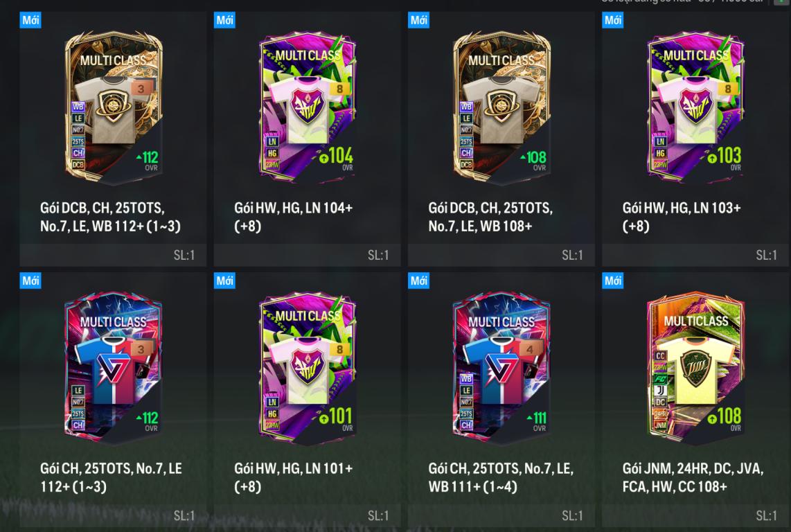
Task: Click SL:1 quantity bar under DCB 108+ pack
Action: tap(501, 256)
